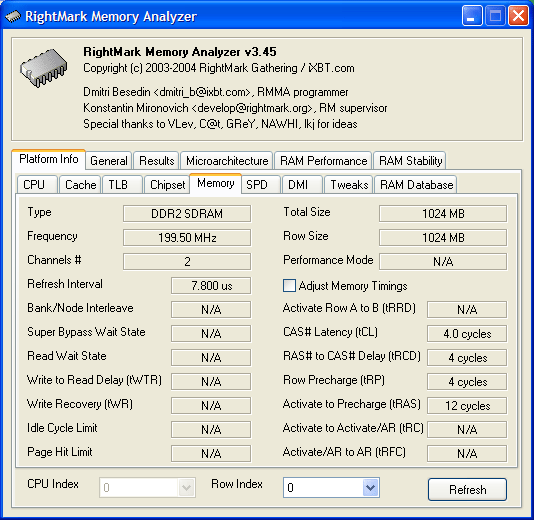Click the tRC N/A value field
The image size is (534, 520).
(467, 429)
